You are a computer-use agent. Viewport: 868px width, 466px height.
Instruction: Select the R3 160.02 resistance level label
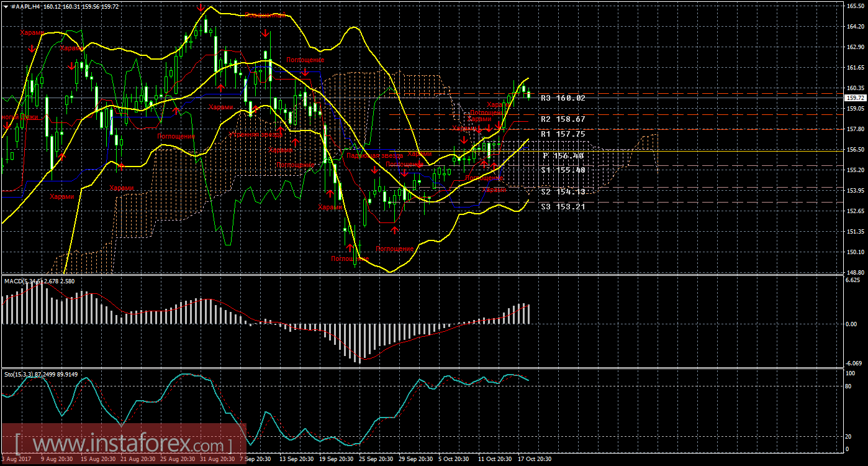(x=563, y=98)
